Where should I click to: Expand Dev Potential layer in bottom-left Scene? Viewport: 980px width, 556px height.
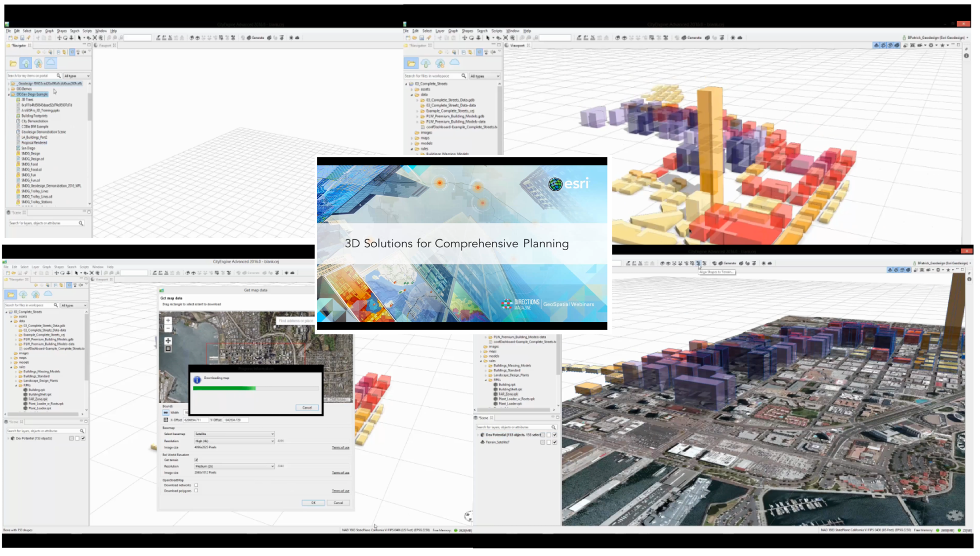(7, 438)
